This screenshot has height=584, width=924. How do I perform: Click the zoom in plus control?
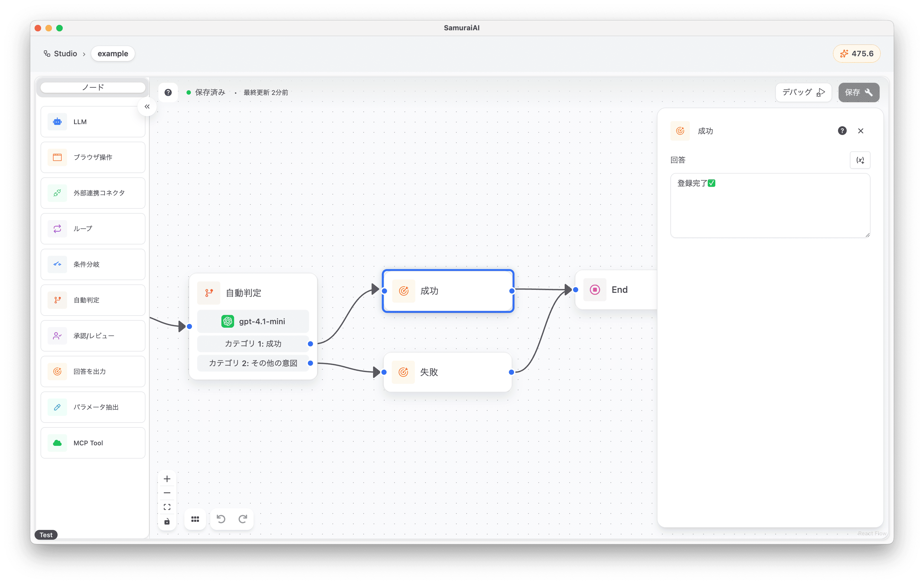pos(167,479)
